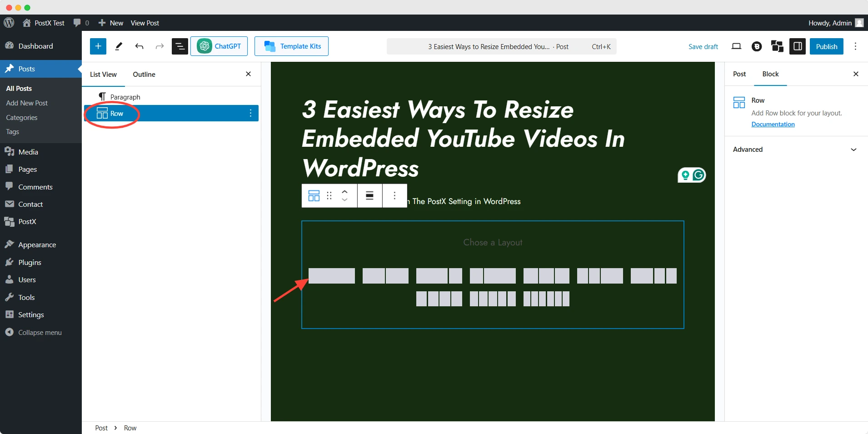The height and width of the screenshot is (434, 868).
Task: Open Settings in the admin menu
Action: click(x=41, y=314)
